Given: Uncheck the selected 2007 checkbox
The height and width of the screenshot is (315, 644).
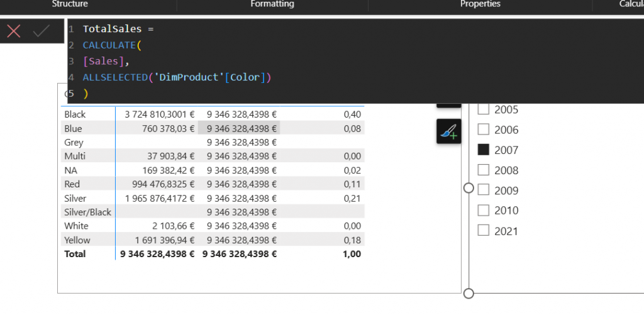Looking at the screenshot, I should point(484,150).
